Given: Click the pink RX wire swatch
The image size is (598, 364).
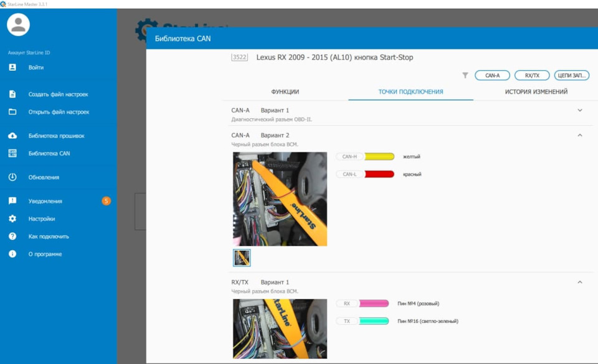Looking at the screenshot, I should [x=374, y=304].
